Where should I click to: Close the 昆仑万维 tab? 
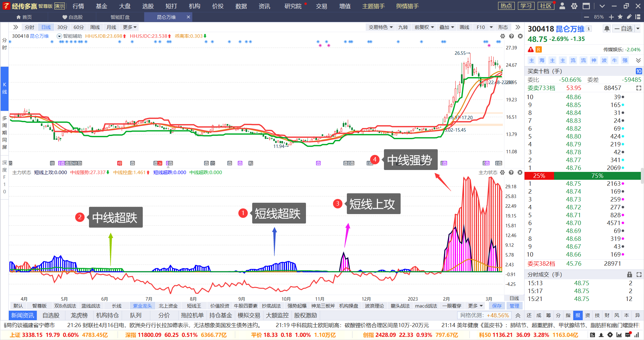pyautogui.click(x=188, y=17)
